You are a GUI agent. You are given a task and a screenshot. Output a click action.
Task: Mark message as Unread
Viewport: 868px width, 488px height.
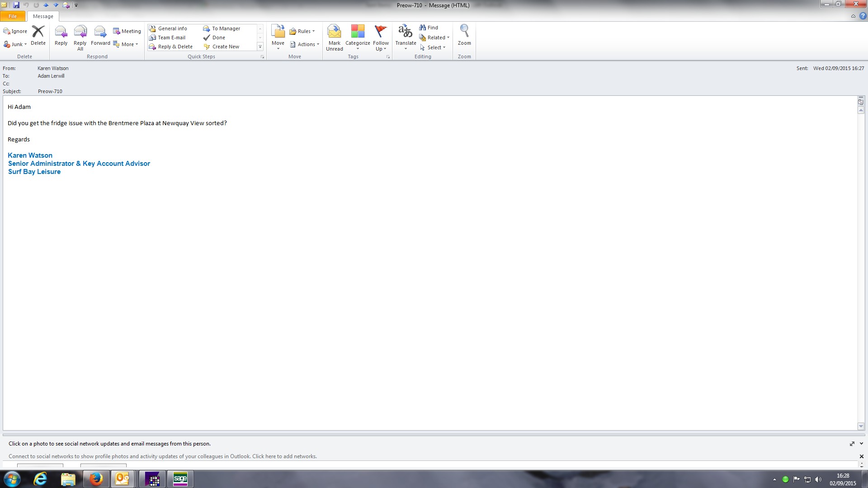point(334,38)
